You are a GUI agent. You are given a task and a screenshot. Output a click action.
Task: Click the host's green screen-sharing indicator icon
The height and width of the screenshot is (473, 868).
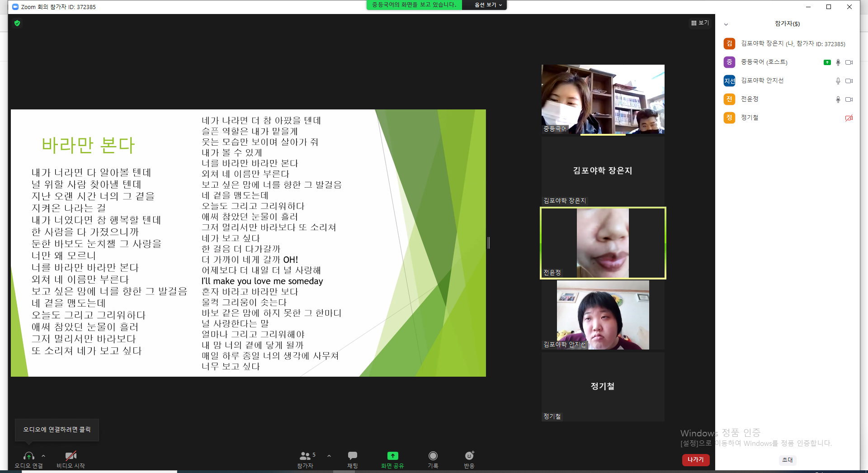[x=827, y=62]
